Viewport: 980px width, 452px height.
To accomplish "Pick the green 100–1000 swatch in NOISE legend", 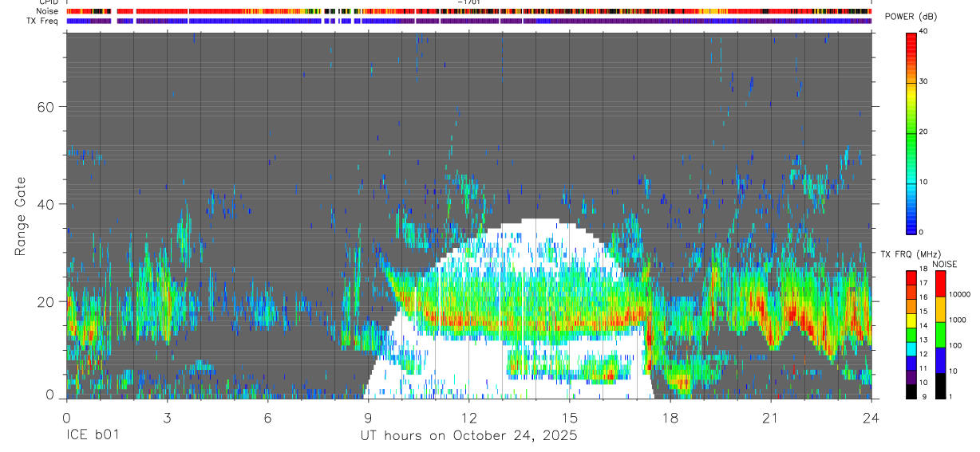I will coord(940,334).
